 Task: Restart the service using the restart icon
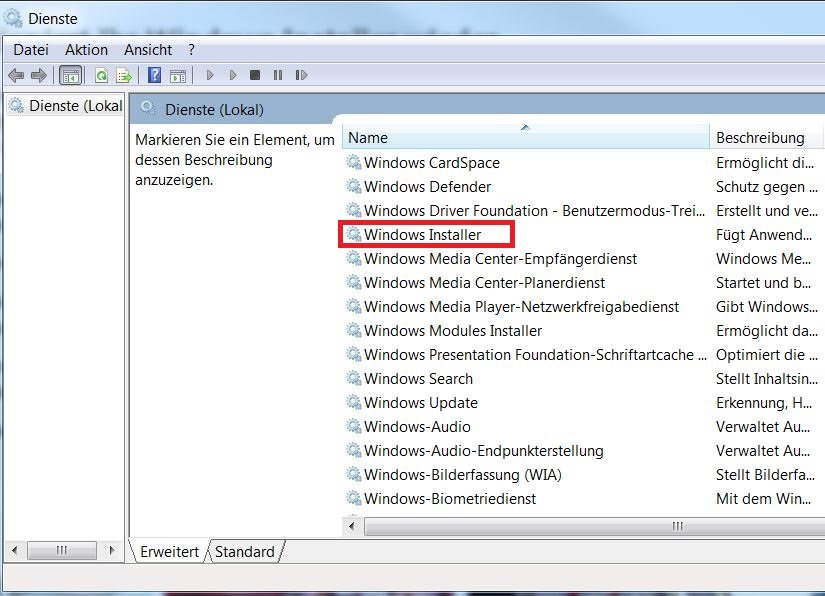tap(300, 75)
